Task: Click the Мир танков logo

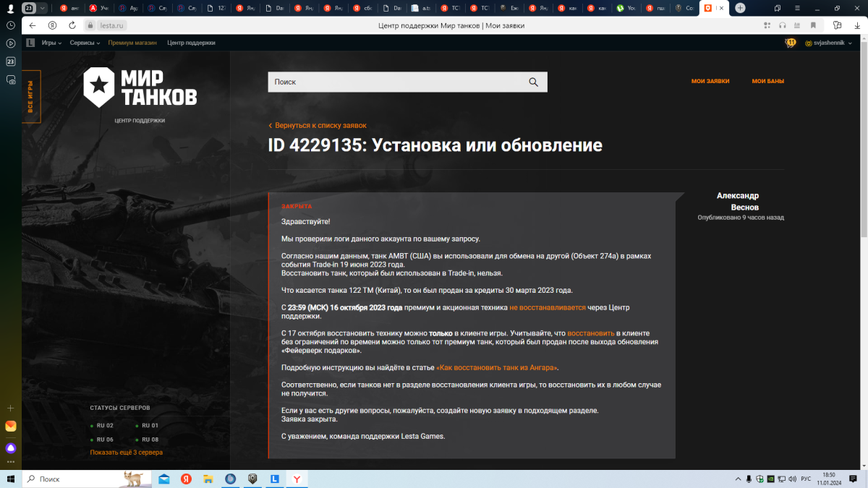Action: click(x=140, y=87)
